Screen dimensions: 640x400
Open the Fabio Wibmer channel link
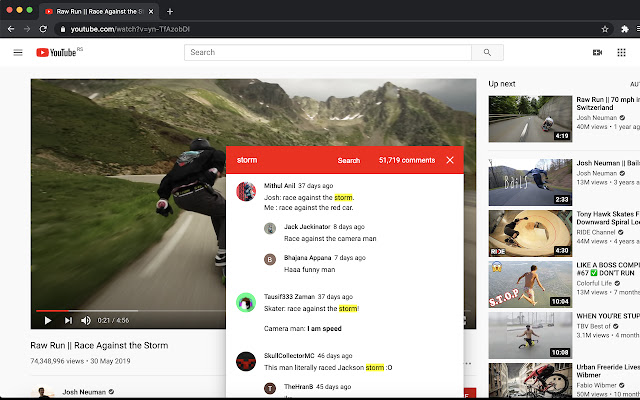(596, 385)
